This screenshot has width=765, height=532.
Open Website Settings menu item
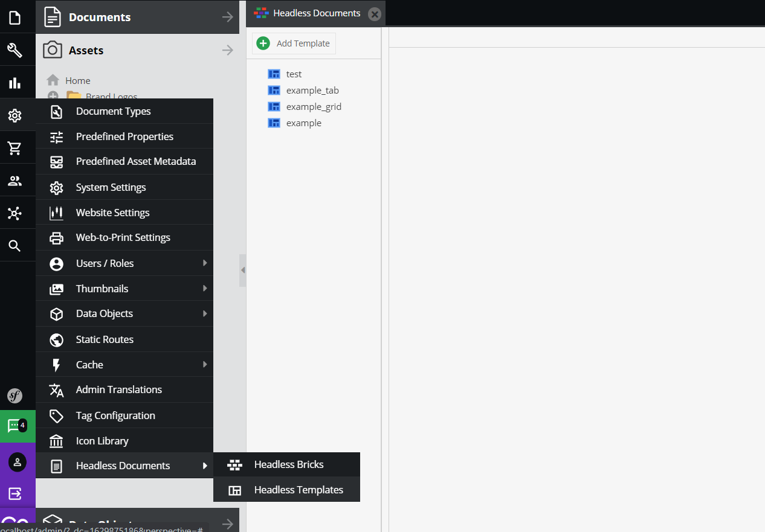pos(124,213)
